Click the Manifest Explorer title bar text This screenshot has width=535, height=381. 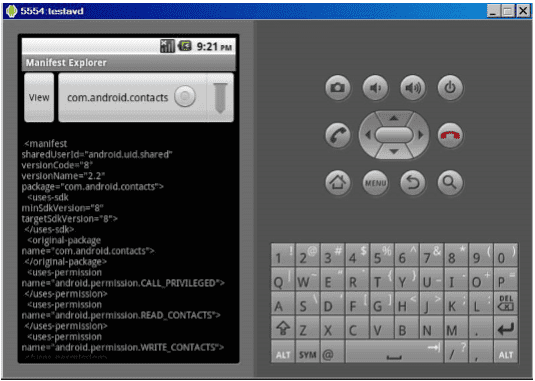coord(66,63)
